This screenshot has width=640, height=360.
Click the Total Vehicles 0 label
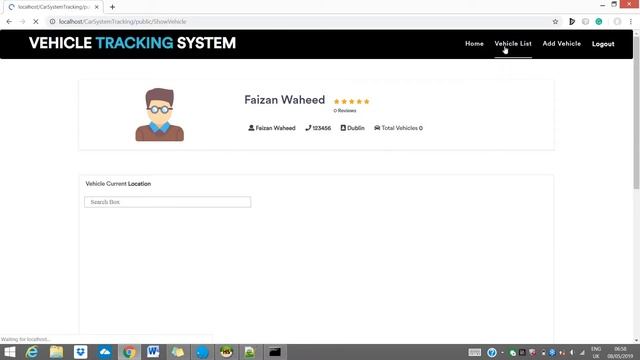(x=402, y=128)
